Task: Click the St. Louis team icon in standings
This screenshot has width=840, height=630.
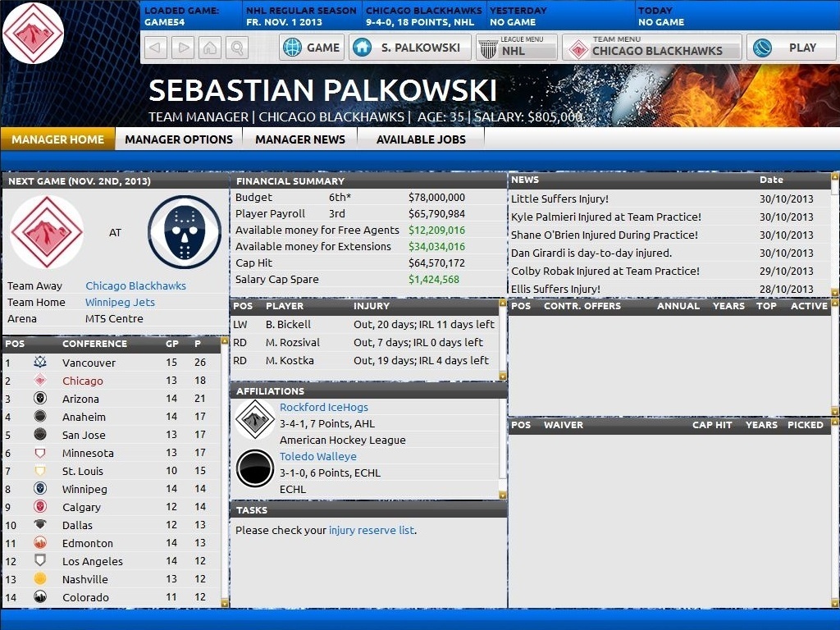Action: (x=40, y=471)
